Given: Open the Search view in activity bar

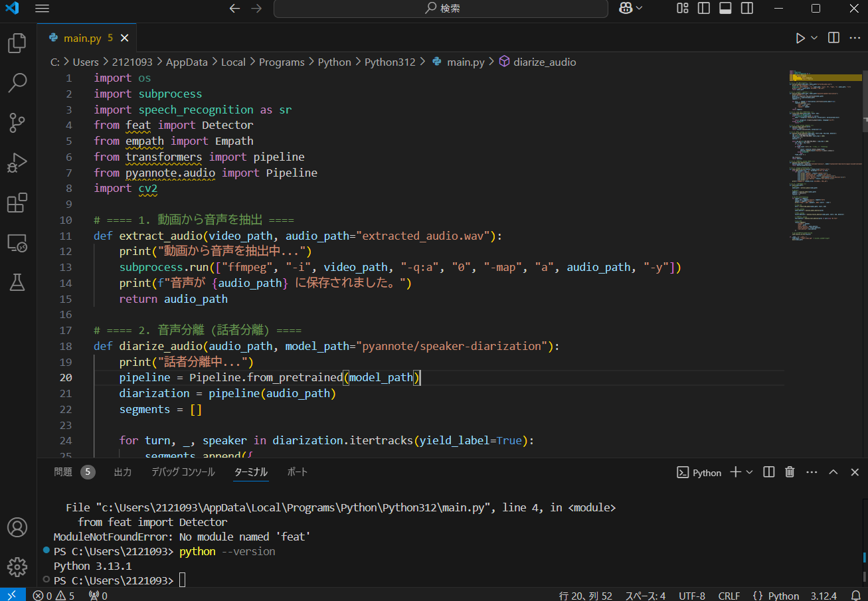Looking at the screenshot, I should [x=17, y=83].
